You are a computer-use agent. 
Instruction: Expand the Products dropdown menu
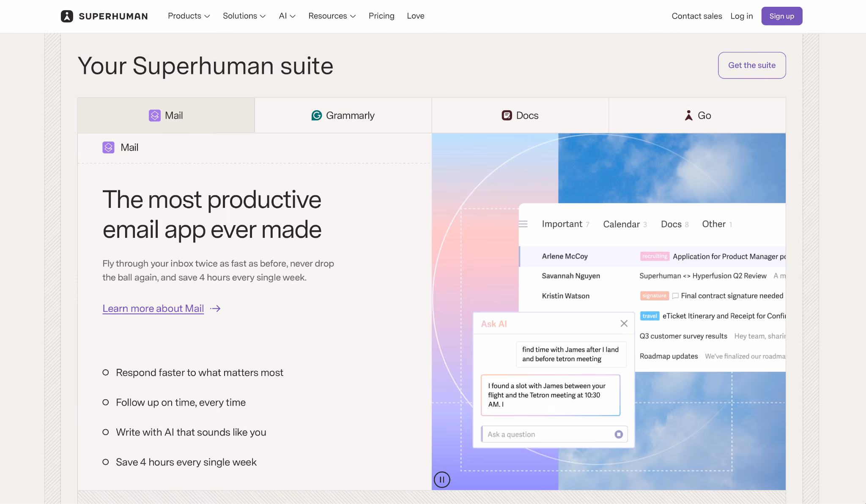(x=189, y=16)
